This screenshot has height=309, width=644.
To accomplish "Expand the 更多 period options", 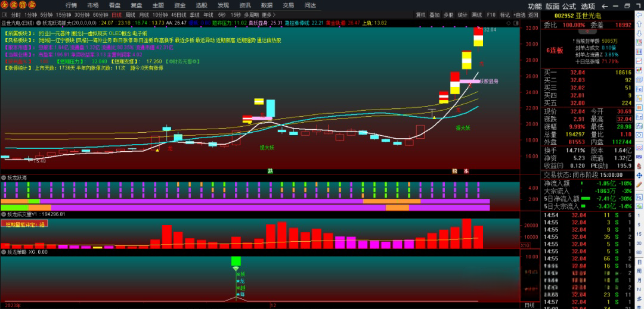I will pyautogui.click(x=269, y=14).
